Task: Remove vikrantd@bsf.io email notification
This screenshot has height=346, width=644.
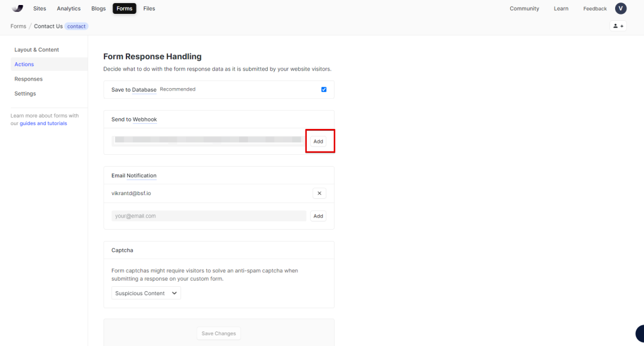Action: point(319,193)
